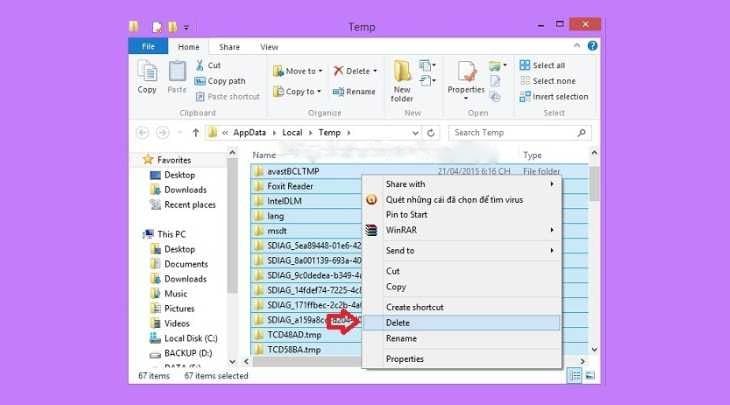This screenshot has width=730, height=405.
Task: Switch to large icons view in status bar
Action: coord(590,376)
